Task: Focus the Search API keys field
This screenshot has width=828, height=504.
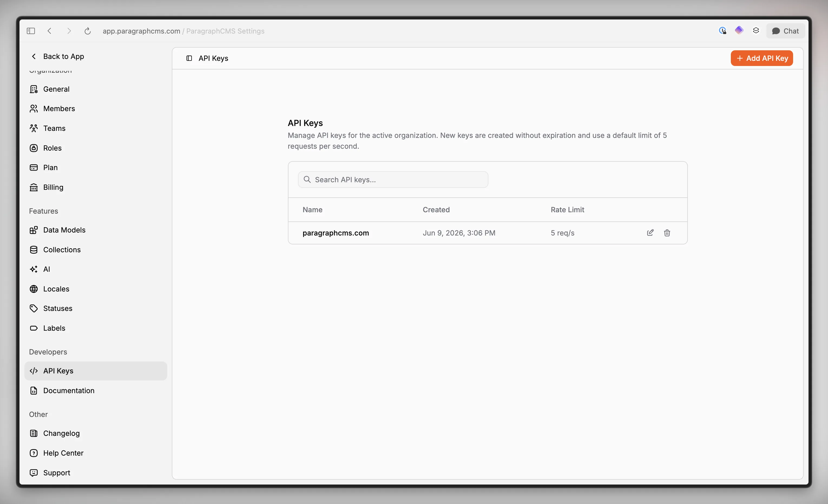Action: click(x=393, y=180)
